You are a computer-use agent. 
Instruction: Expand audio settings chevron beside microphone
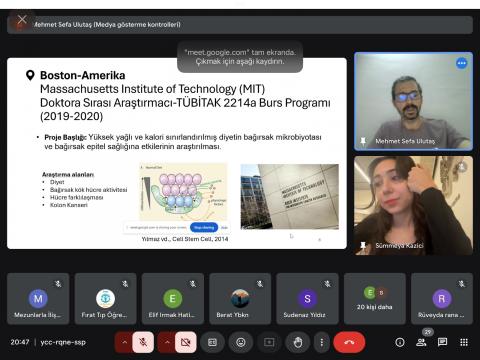tap(124, 342)
